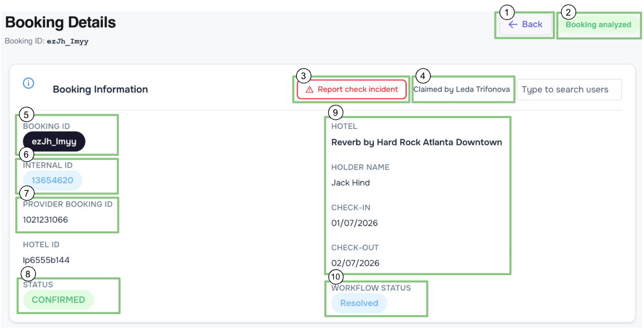Image resolution: width=644 pixels, height=333 pixels.
Task: Click the CONFIRMED status badge
Action: coord(58,300)
